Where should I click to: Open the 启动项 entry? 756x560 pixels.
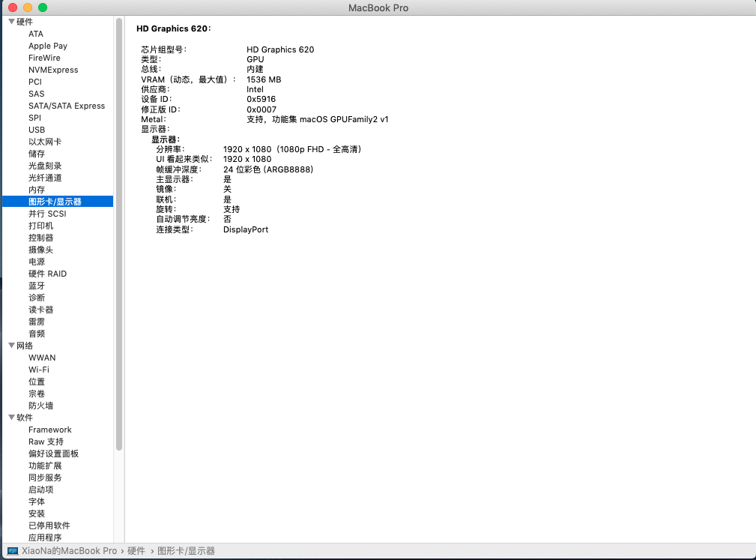click(x=41, y=490)
